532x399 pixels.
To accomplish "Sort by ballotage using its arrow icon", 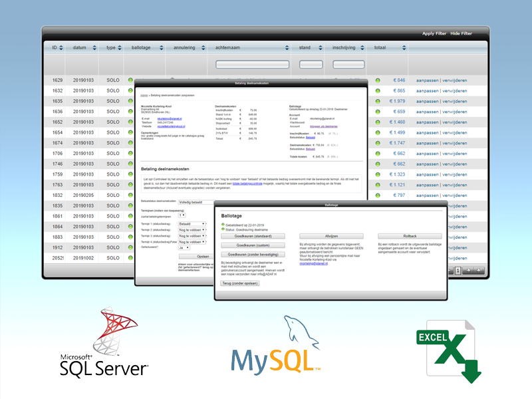I will pyautogui.click(x=161, y=48).
